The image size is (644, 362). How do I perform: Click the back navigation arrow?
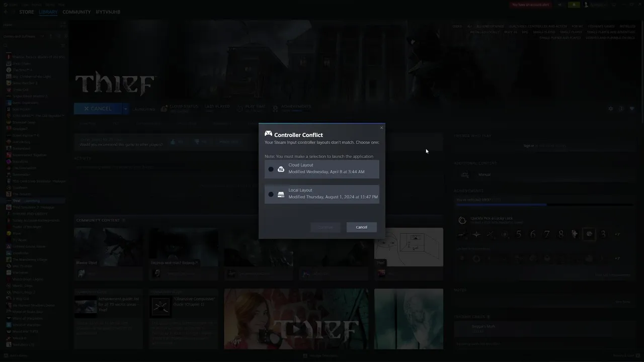(x=6, y=12)
